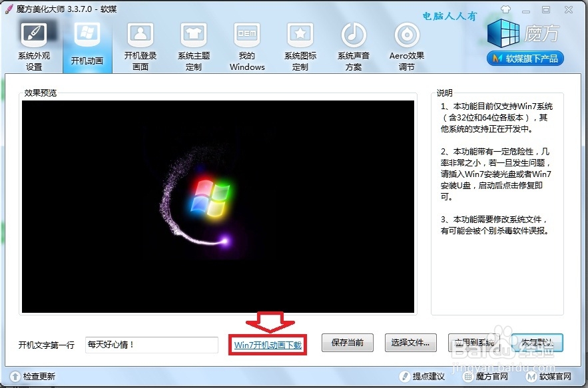Open 系统主题定制 section
The height and width of the screenshot is (388, 588).
click(x=194, y=47)
